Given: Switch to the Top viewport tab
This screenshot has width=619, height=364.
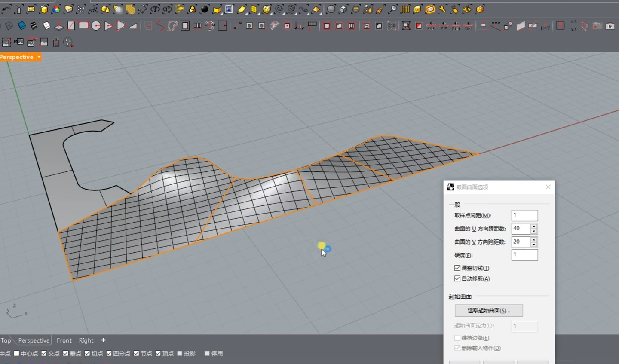Looking at the screenshot, I should [6, 340].
